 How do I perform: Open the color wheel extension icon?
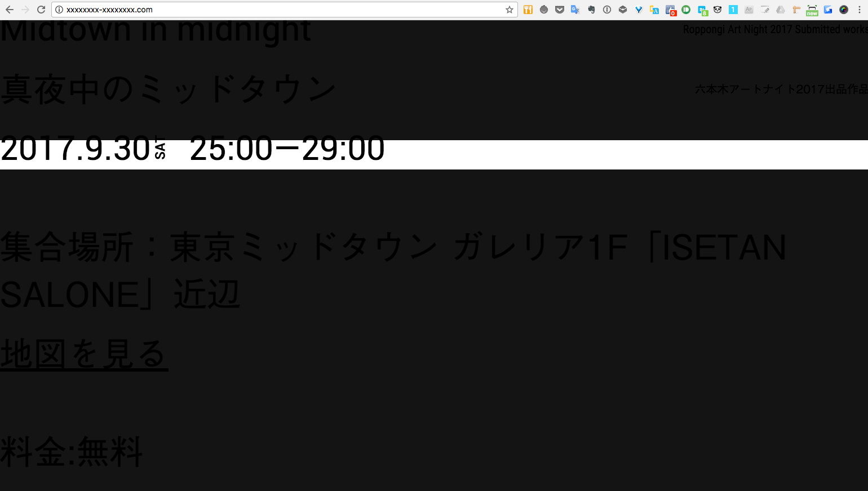(844, 10)
